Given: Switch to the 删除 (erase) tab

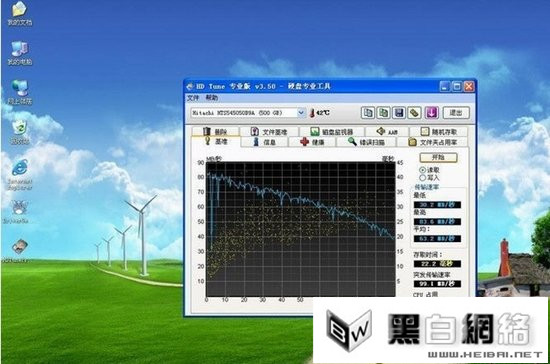Looking at the screenshot, I should [216, 132].
